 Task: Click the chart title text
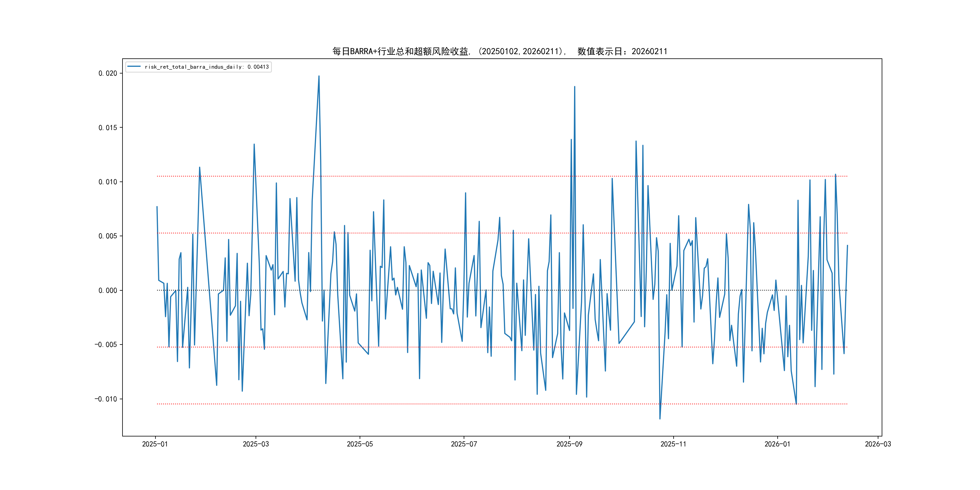(499, 51)
